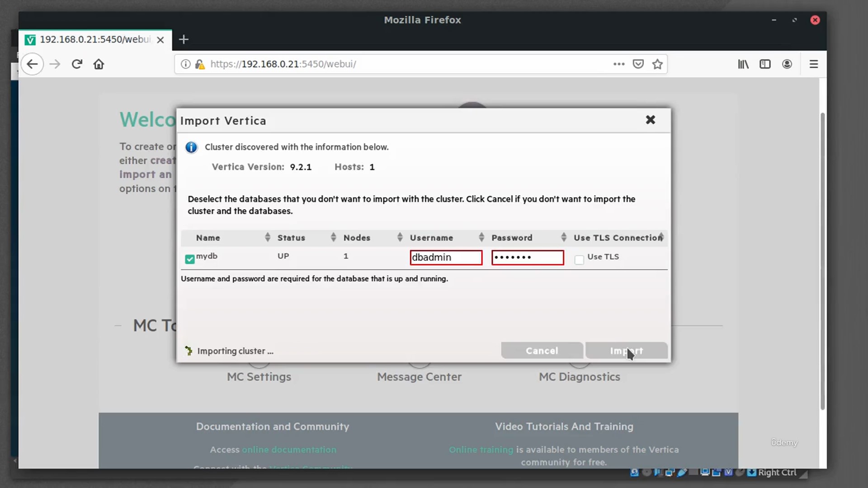Click the UP status cell
Viewport: 868px width, 488px height.
click(283, 256)
